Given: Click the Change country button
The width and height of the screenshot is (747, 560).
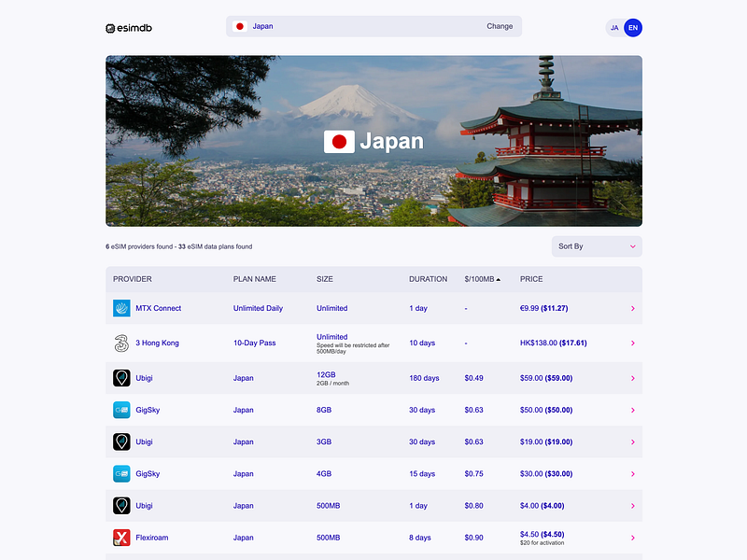Looking at the screenshot, I should coord(500,26).
